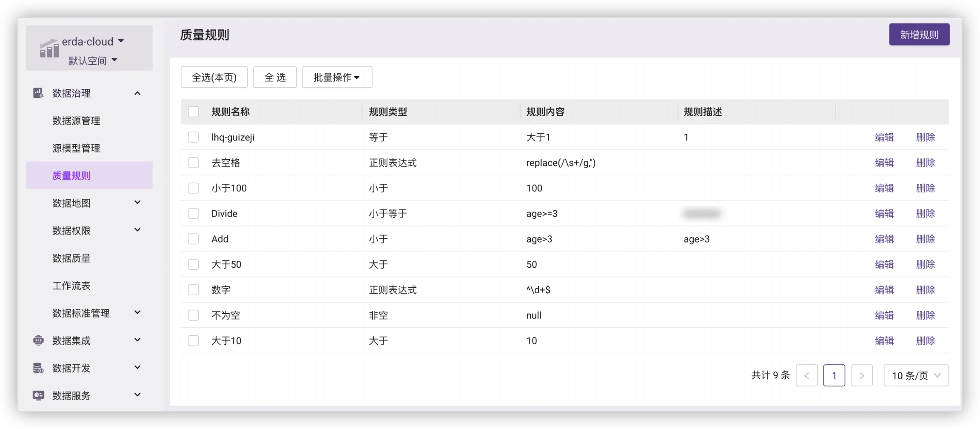This screenshot has height=429, width=980.
Task: Expand the 数据地图 submenu
Action: tap(137, 203)
